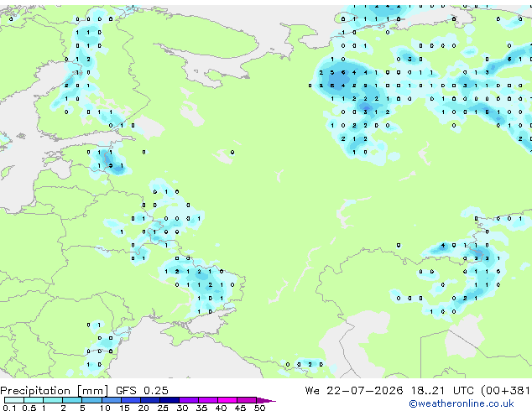Click the legend label '45'
The height and width of the screenshot is (411, 532).
pos(240,408)
